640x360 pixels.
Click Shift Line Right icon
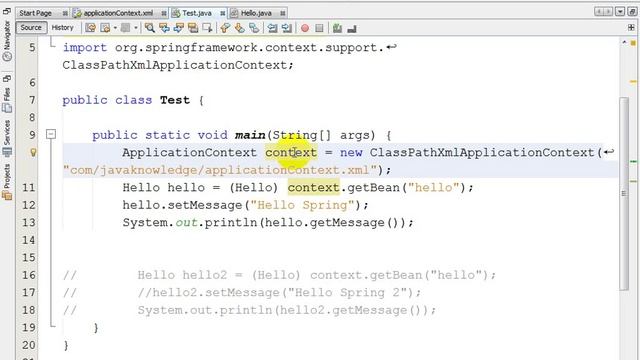point(287,28)
